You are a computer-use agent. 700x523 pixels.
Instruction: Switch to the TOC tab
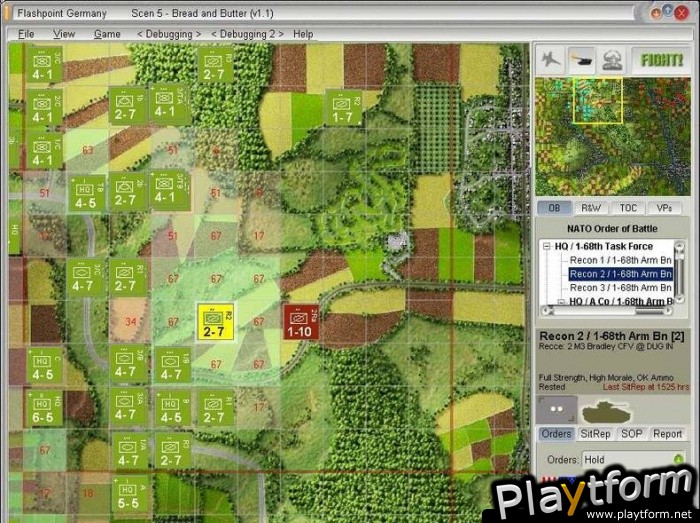pyautogui.click(x=628, y=208)
